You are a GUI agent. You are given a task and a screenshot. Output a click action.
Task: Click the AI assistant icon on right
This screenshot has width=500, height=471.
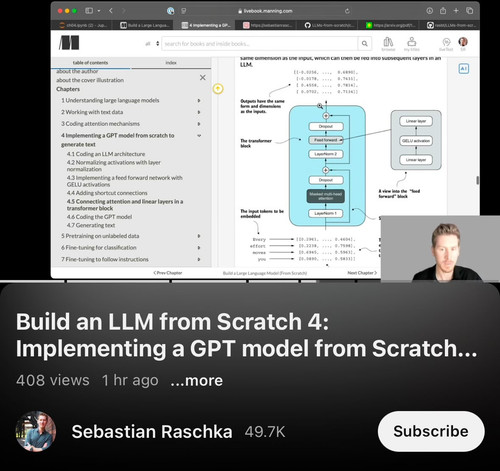click(464, 69)
